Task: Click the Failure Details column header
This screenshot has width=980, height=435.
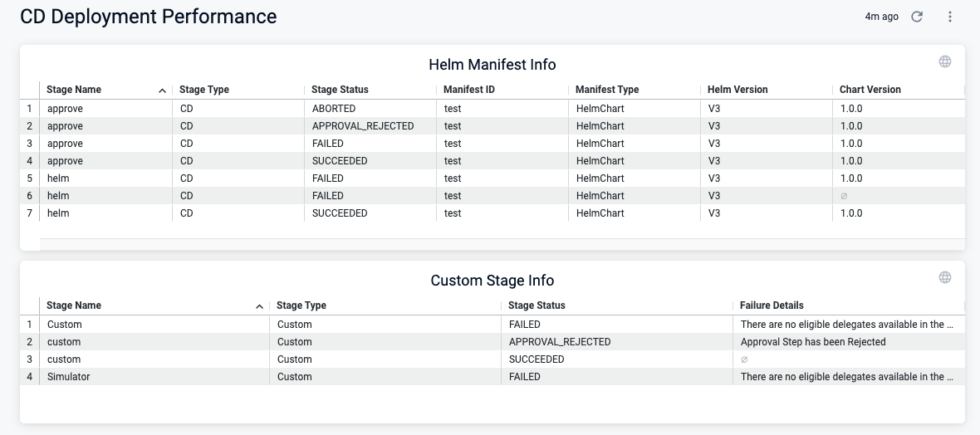Action: coord(772,305)
